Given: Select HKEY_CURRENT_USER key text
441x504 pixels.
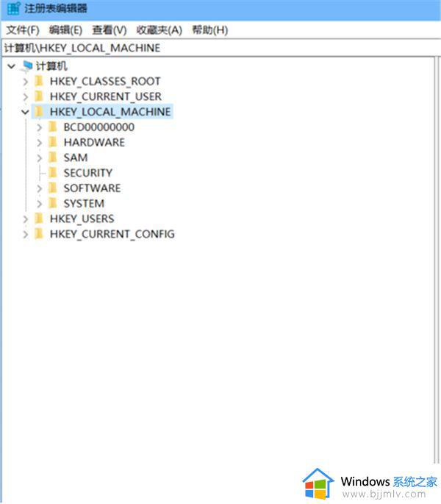Looking at the screenshot, I should 106,96.
